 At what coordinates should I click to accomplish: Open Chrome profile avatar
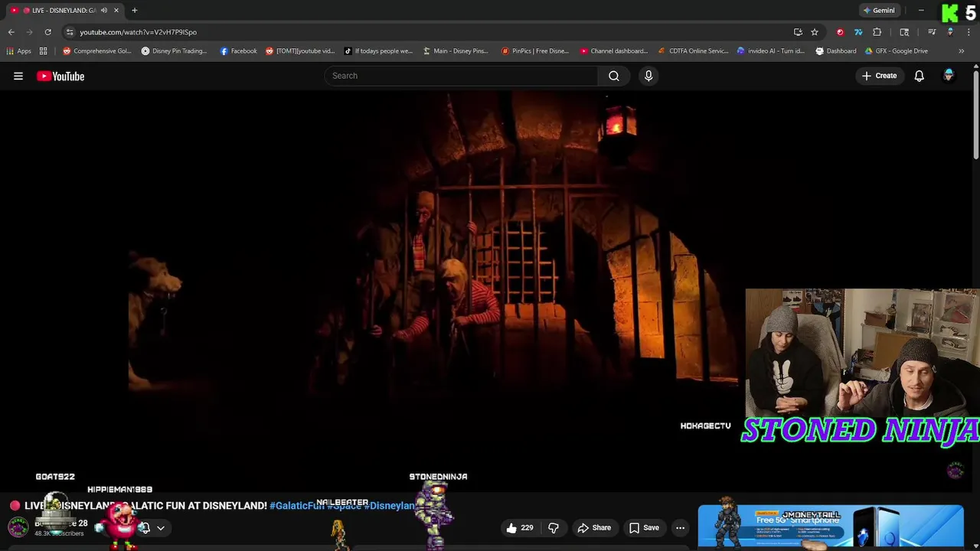(950, 32)
